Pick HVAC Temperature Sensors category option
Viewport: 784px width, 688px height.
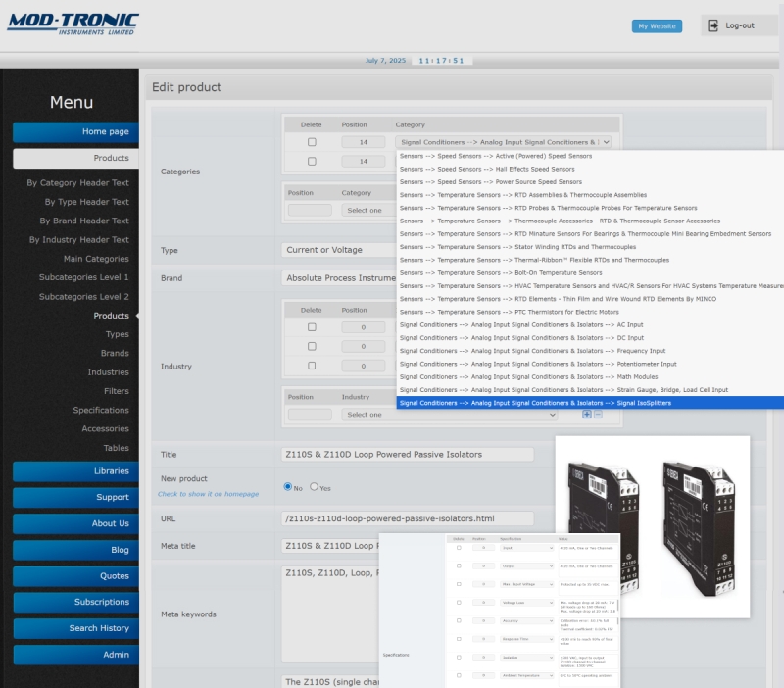(590, 285)
